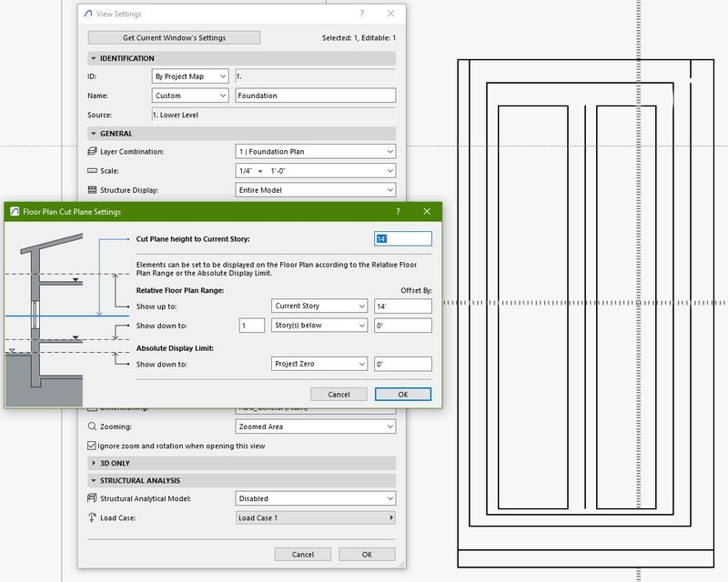Expand the 3D ONLY section
728x582 pixels.
tap(92, 463)
